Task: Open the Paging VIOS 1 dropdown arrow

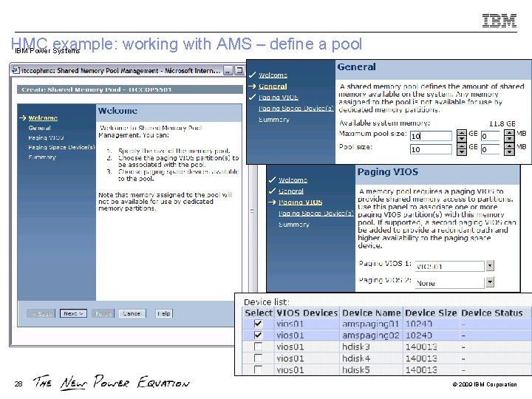Action: pos(490,266)
